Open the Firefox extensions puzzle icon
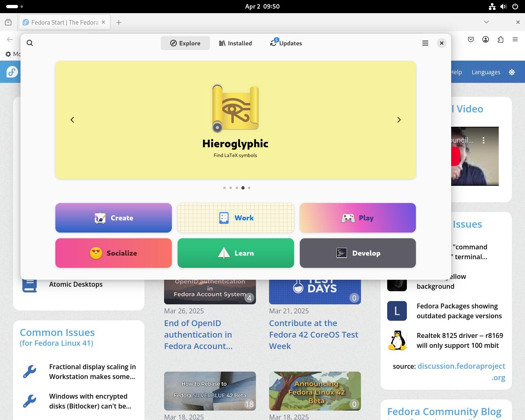Viewport: 525px width, 420px height. click(x=500, y=39)
